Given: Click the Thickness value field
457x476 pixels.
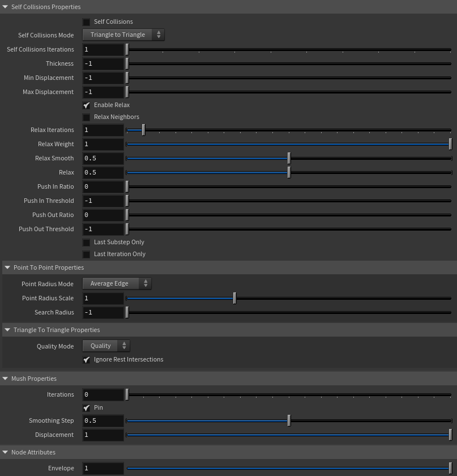Looking at the screenshot, I should pos(103,63).
